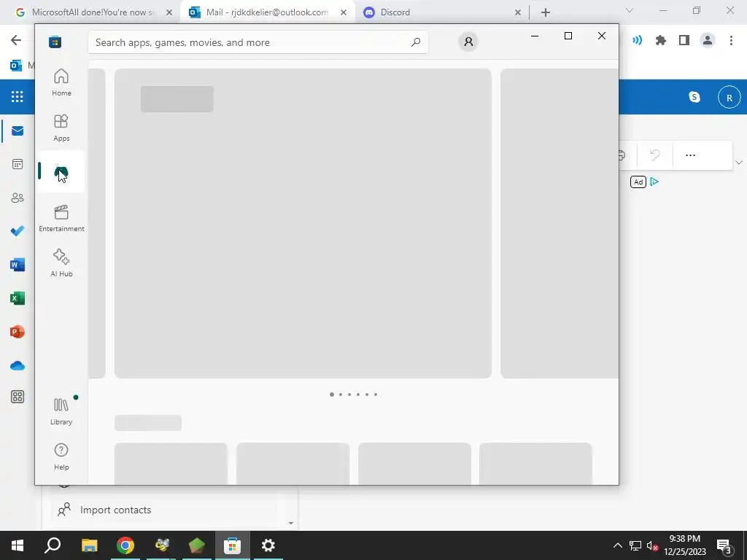Open notification center on taskbar
The height and width of the screenshot is (560, 747).
tap(724, 546)
